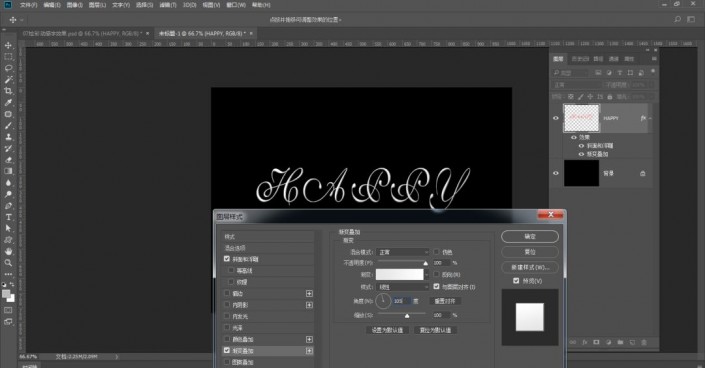Select the Magic Wand tool

(x=8, y=79)
